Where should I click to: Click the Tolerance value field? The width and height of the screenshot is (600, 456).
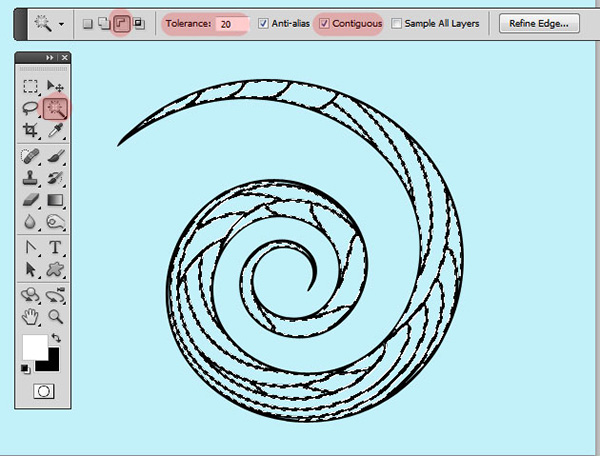(x=233, y=24)
